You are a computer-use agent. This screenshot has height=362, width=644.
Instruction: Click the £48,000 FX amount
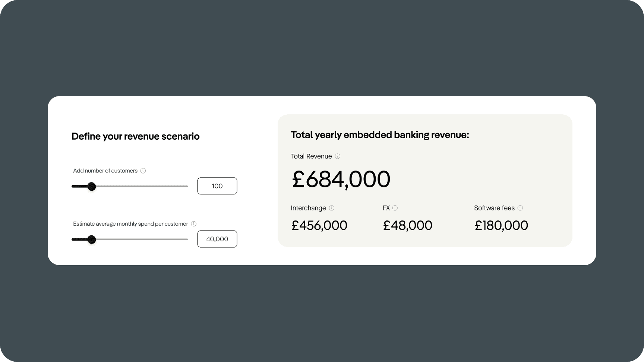408,225
